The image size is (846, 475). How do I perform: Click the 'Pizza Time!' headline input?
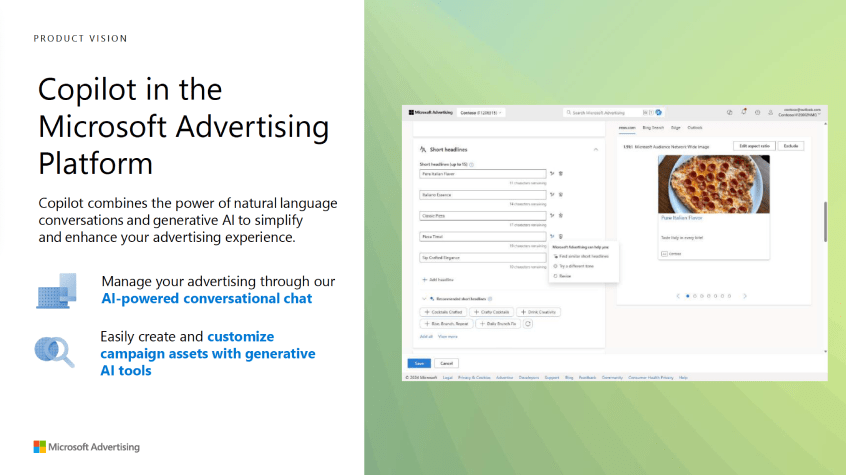pyautogui.click(x=483, y=236)
